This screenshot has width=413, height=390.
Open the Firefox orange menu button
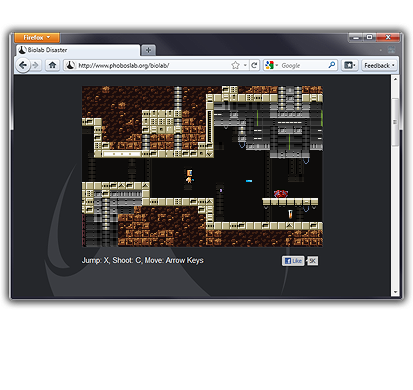37,38
